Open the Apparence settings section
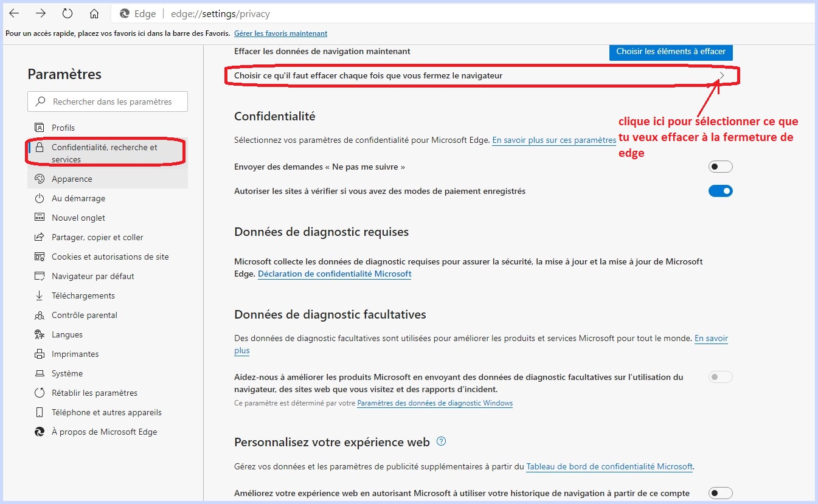The image size is (818, 504). coord(108,179)
